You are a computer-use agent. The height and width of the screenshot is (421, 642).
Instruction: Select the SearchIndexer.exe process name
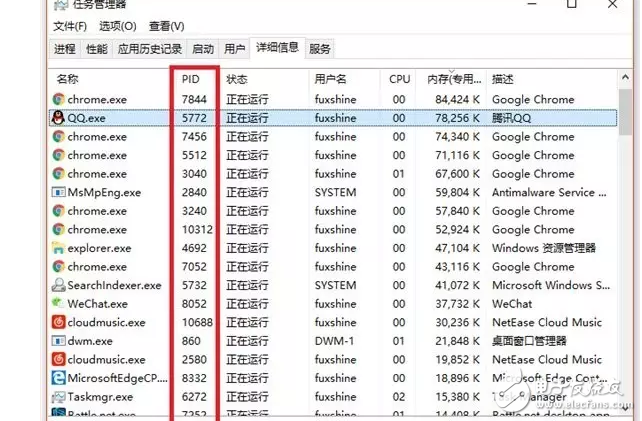[114, 285]
